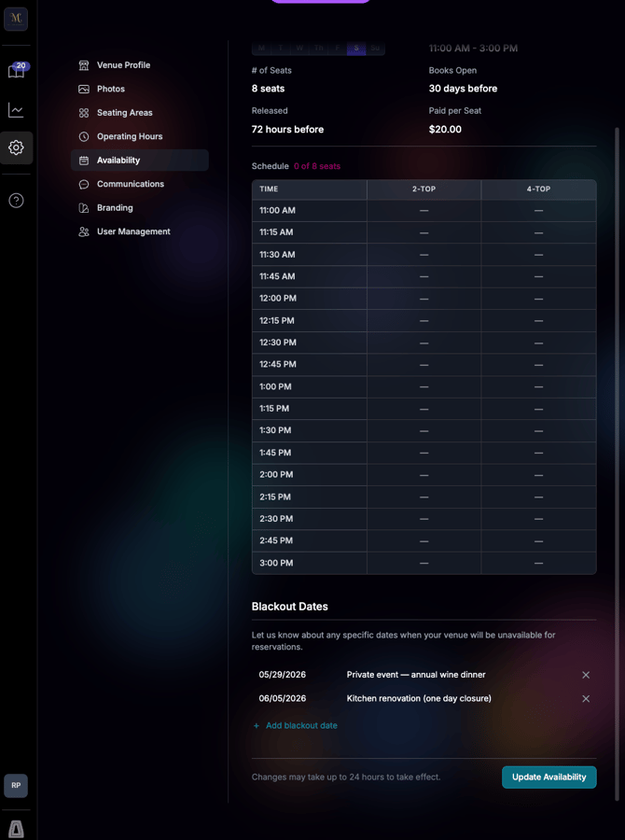Click the 05/29/2026 blackout date

(283, 675)
